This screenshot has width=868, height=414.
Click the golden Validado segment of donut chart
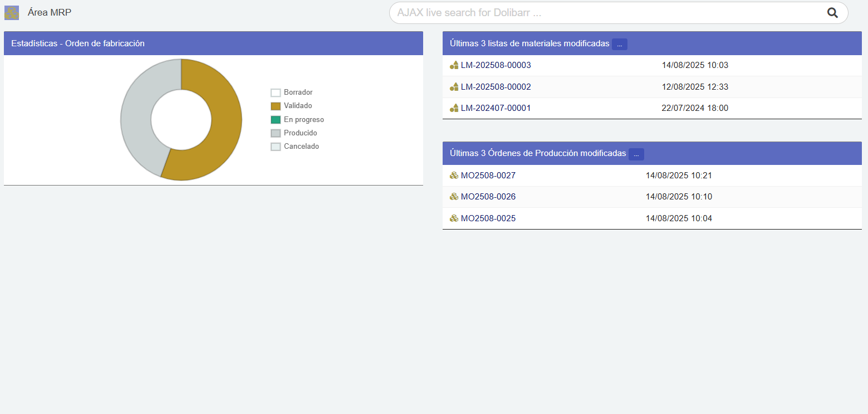point(220,134)
